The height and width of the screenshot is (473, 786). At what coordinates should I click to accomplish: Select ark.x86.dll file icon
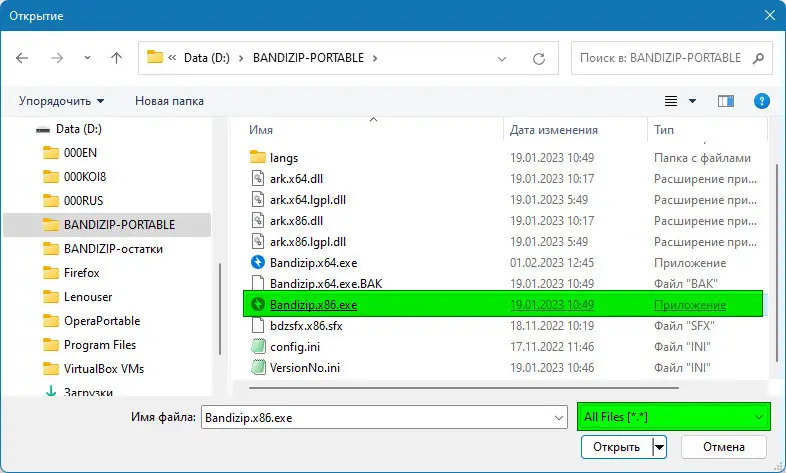point(258,220)
